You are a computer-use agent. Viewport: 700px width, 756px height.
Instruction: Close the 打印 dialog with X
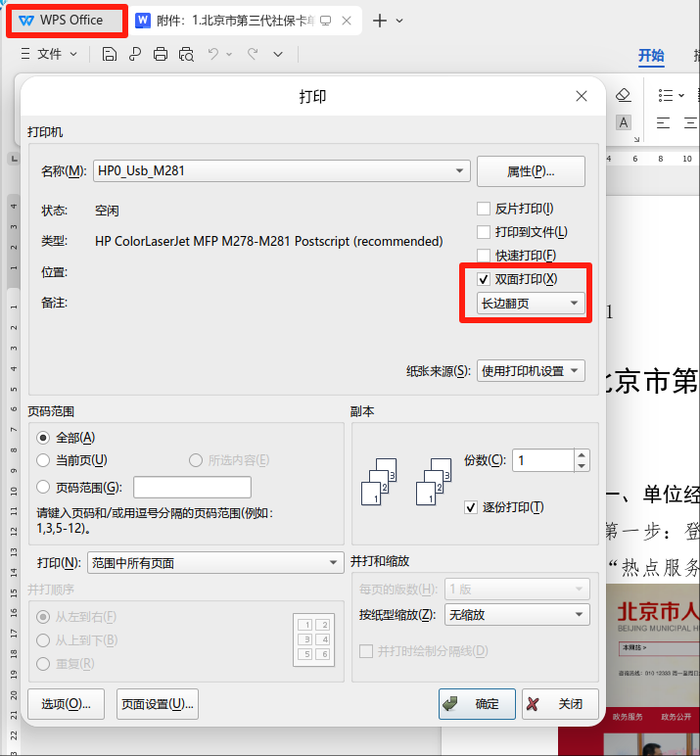pyautogui.click(x=582, y=96)
